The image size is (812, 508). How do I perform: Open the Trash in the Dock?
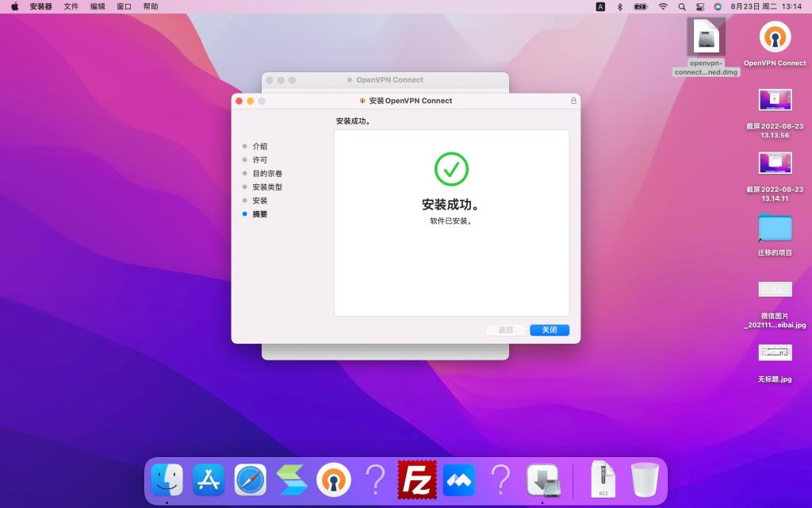point(645,480)
